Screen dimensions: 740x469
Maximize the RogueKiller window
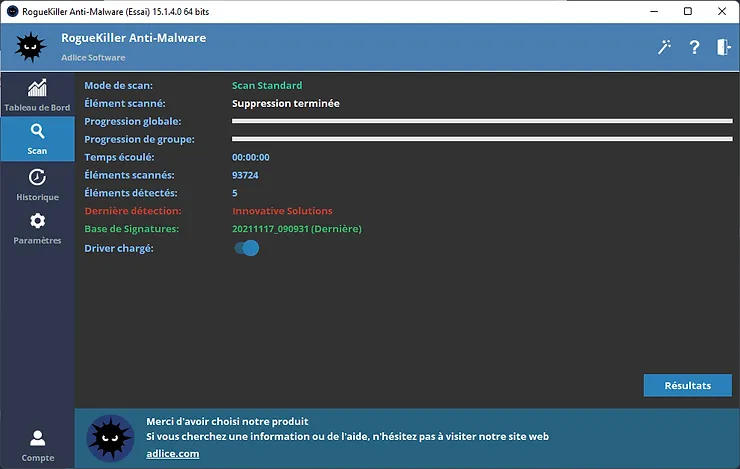pyautogui.click(x=688, y=11)
